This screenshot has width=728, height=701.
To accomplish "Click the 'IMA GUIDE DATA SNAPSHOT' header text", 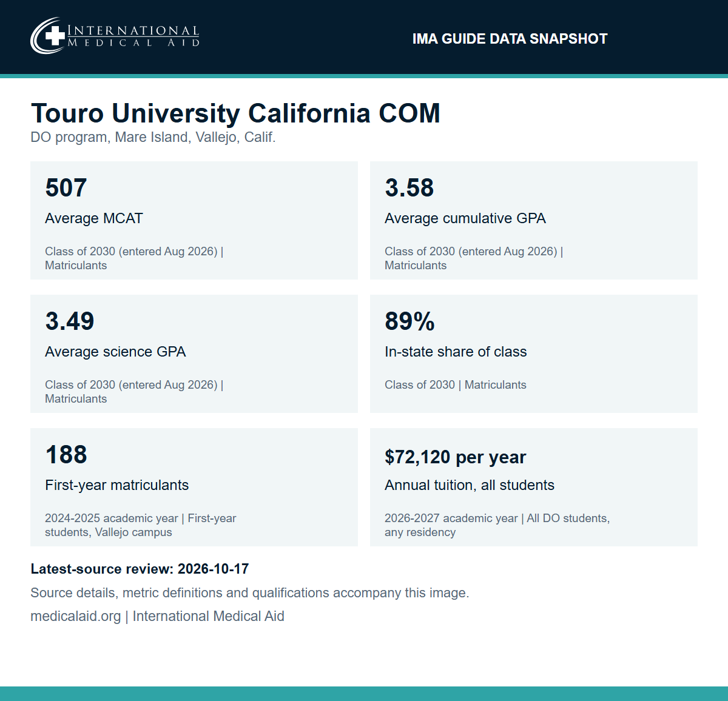I will tap(510, 39).
